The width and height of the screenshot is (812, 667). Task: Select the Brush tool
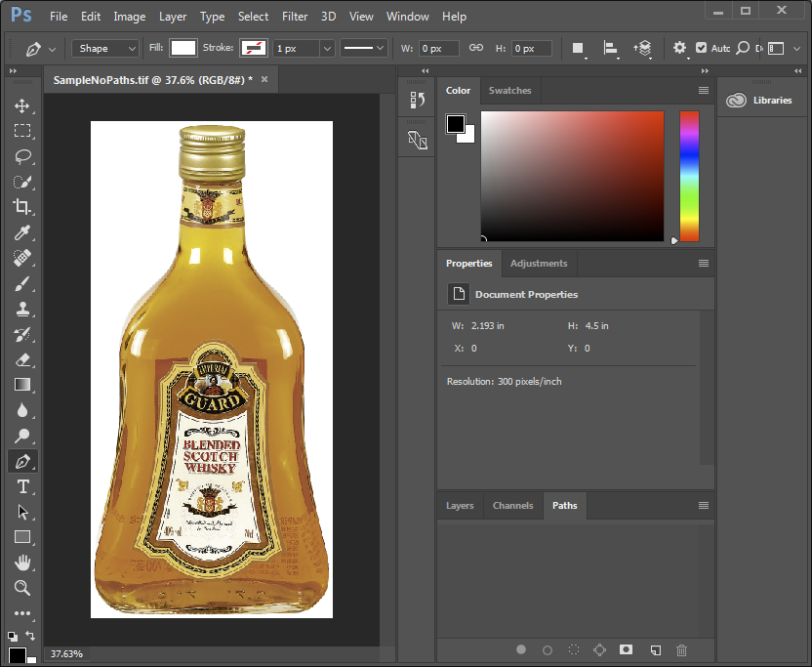(x=21, y=283)
